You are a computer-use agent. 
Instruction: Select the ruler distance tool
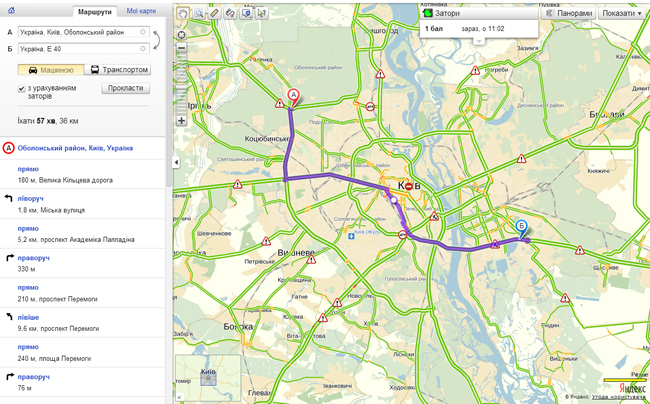coord(214,14)
